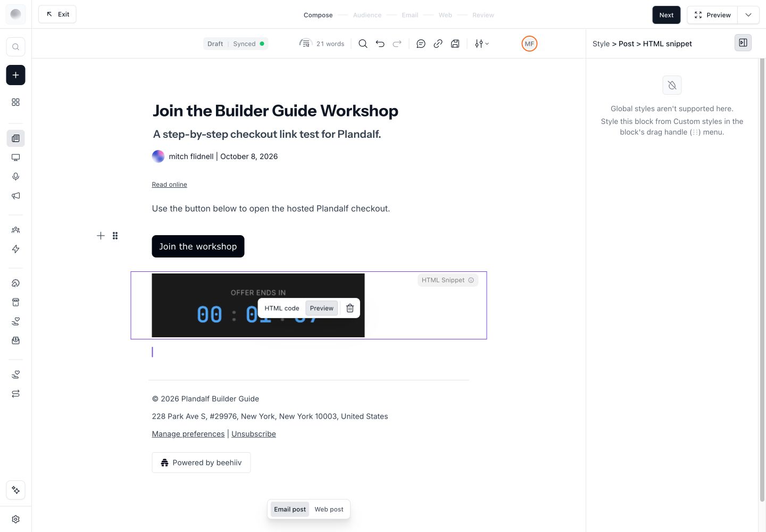766x532 pixels.
Task: Switch snippet view to HTML code
Action: click(282, 308)
